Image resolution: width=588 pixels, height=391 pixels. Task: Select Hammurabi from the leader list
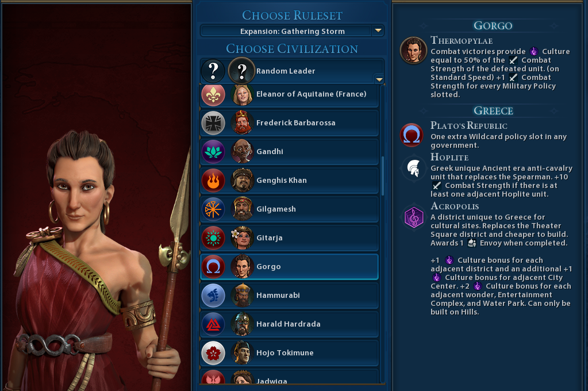[290, 296]
